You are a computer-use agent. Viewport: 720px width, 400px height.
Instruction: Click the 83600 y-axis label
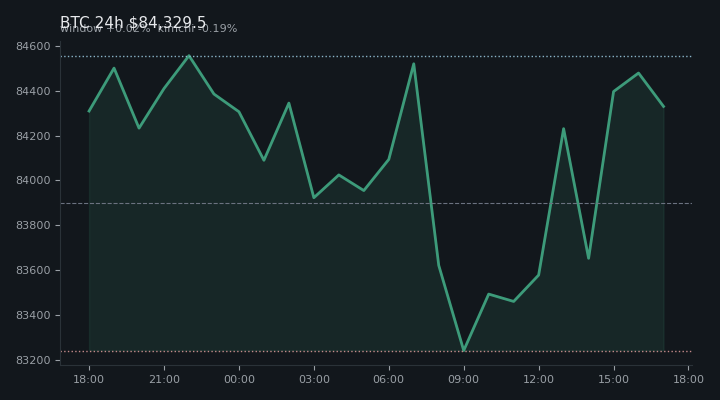click(x=33, y=270)
